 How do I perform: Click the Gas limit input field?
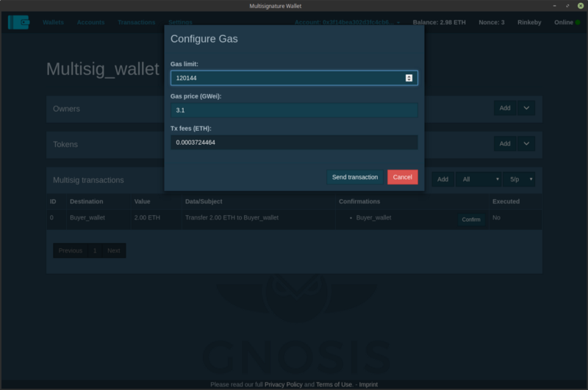click(x=294, y=78)
